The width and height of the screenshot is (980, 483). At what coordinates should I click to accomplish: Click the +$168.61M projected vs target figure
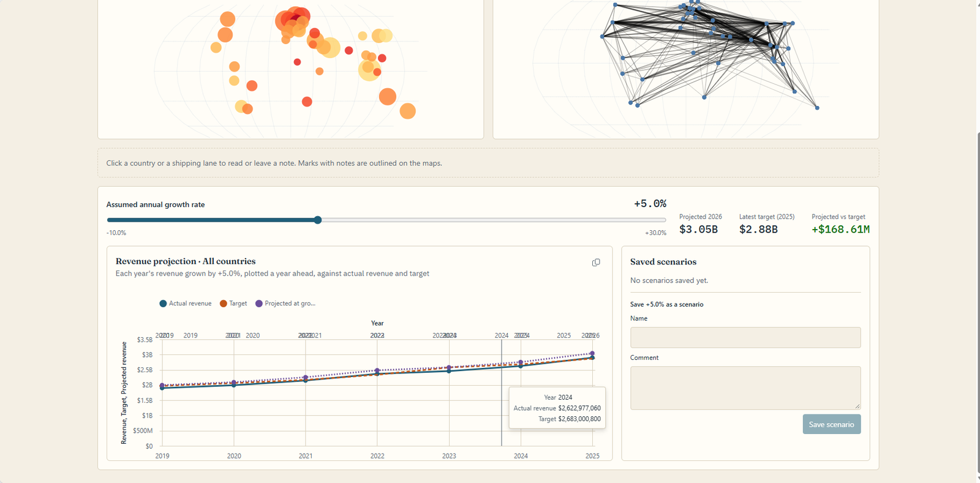(840, 230)
